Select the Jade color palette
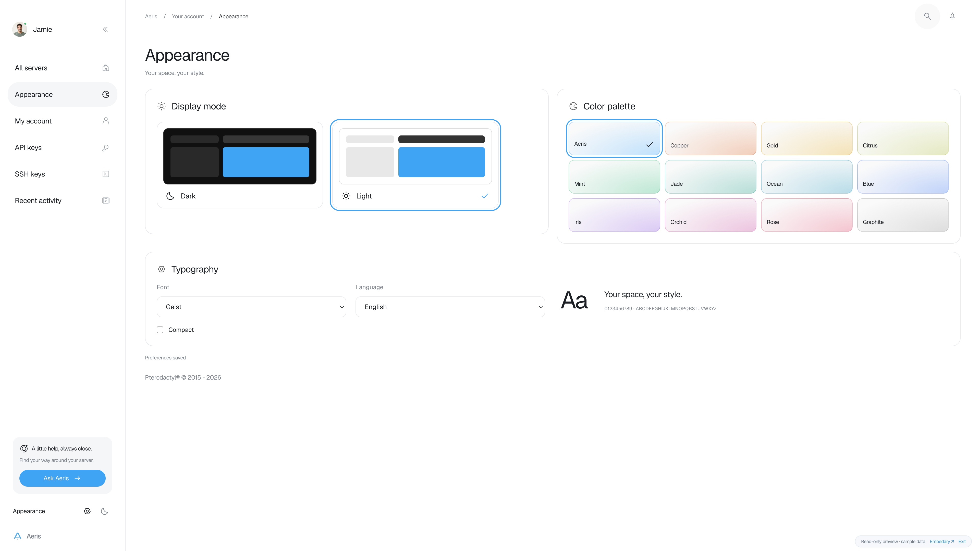Viewport: 980px width, 551px height. pos(710,177)
